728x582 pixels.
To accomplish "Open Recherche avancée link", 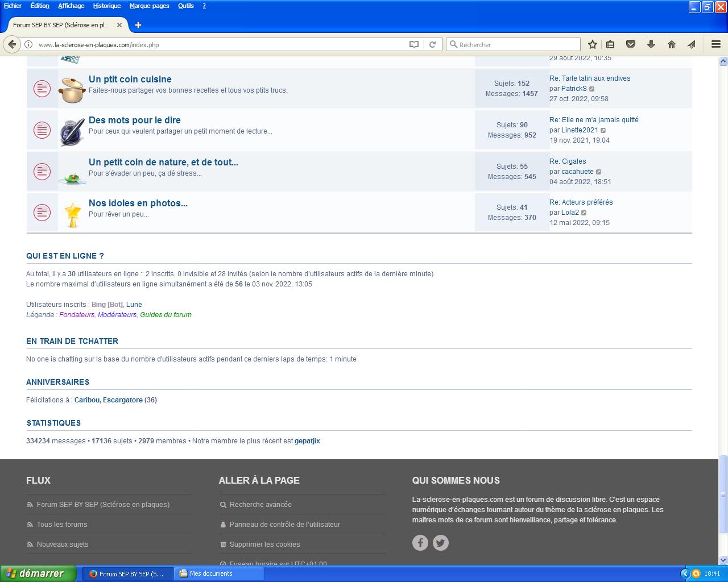I will click(x=260, y=505).
